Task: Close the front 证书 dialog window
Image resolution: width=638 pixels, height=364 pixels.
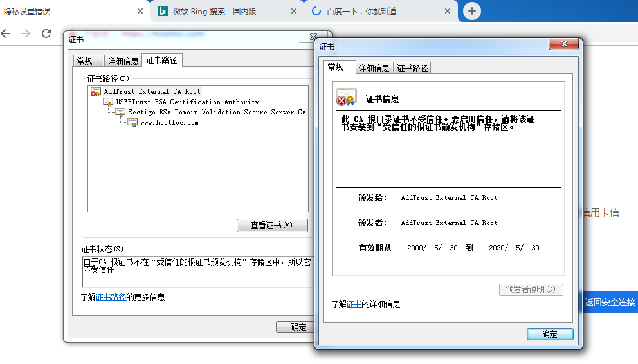Action: pos(564,44)
